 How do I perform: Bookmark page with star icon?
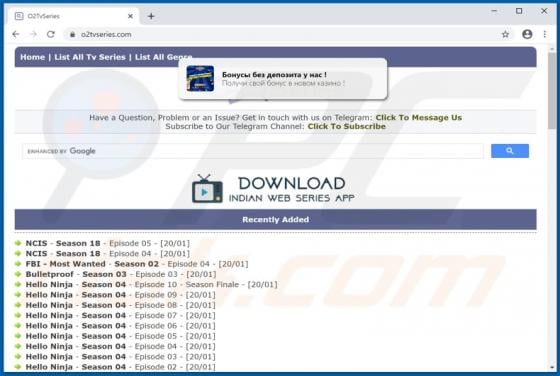(x=505, y=34)
